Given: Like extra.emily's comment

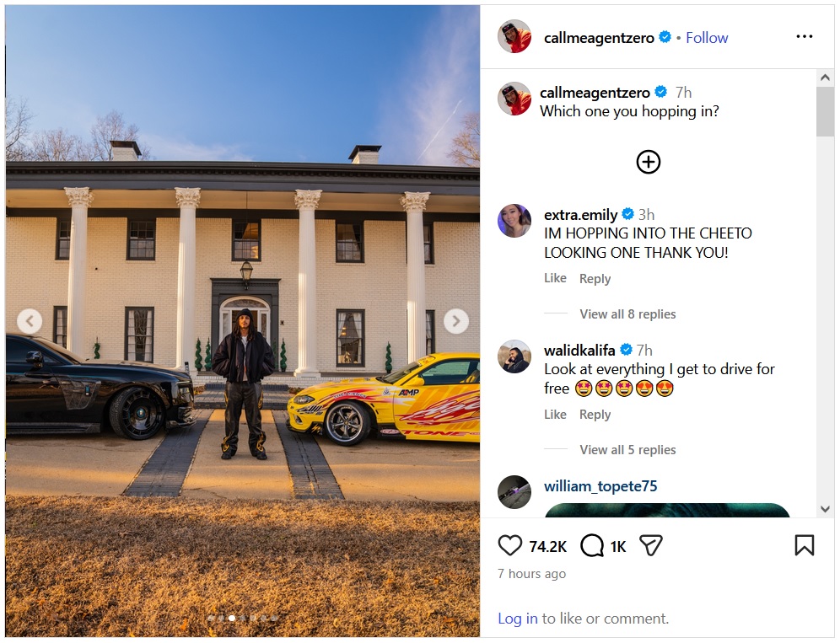Looking at the screenshot, I should (x=555, y=278).
